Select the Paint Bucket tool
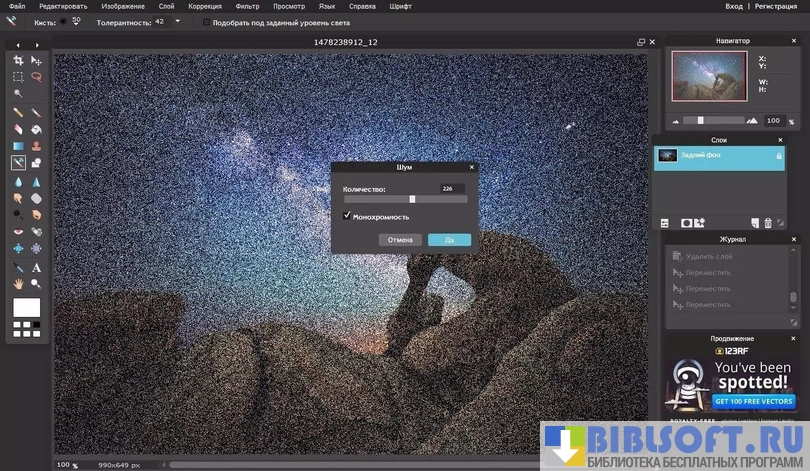 pos(36,129)
